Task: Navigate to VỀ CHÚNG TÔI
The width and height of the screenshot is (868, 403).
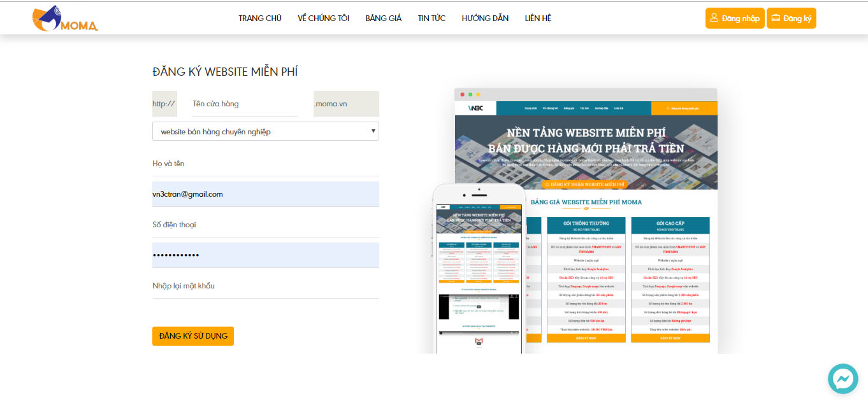Action: point(324,18)
